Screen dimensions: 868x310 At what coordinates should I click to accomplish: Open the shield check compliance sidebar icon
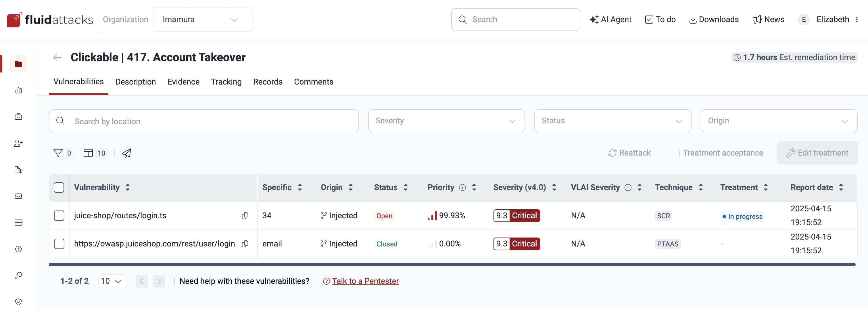[x=18, y=302]
